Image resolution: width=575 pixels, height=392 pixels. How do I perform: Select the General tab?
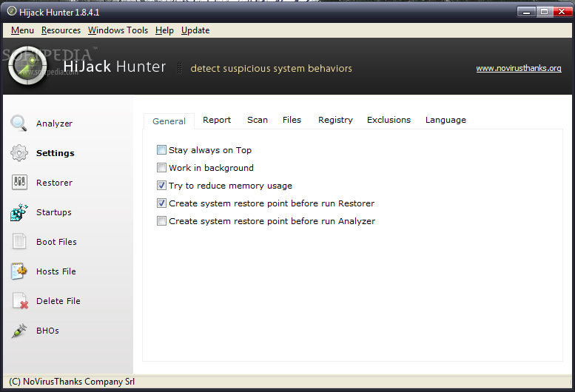(169, 121)
